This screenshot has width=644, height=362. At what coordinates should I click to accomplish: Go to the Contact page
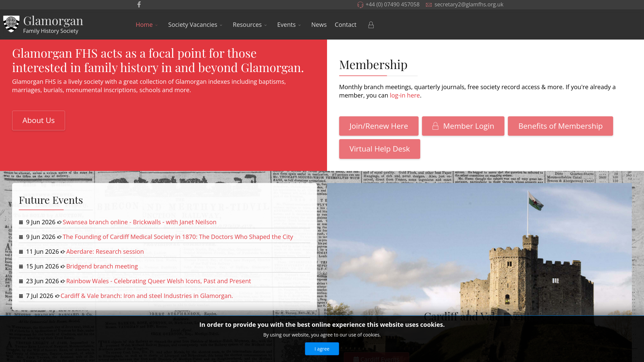[x=345, y=24]
